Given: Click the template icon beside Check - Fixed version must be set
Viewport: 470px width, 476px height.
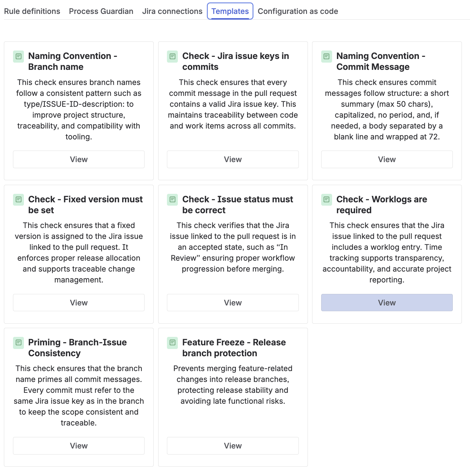Looking at the screenshot, I should (x=18, y=200).
